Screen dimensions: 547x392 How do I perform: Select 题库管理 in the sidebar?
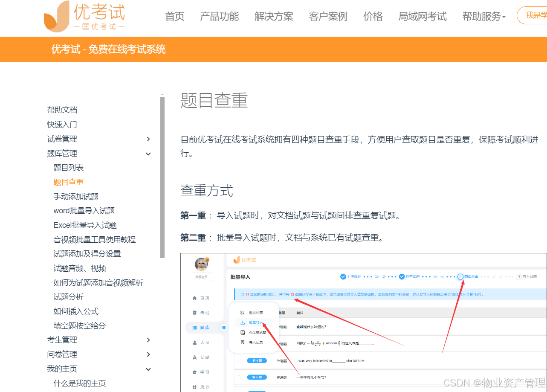coord(62,154)
